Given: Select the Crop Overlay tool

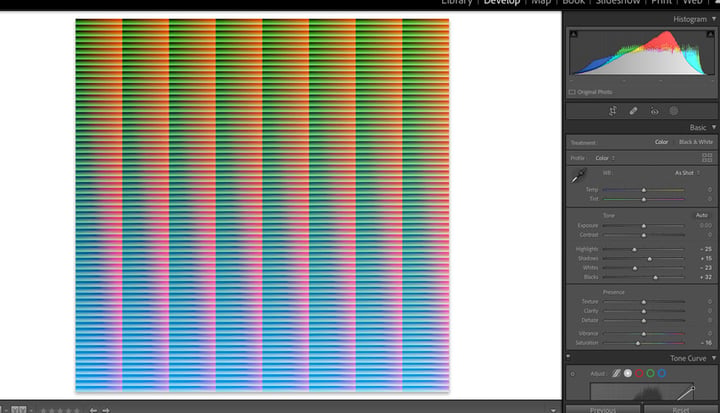Looking at the screenshot, I should click(x=613, y=111).
